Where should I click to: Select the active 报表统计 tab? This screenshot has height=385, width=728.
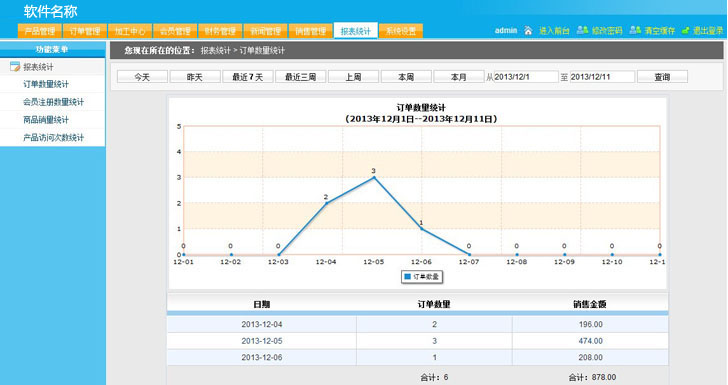click(x=356, y=31)
